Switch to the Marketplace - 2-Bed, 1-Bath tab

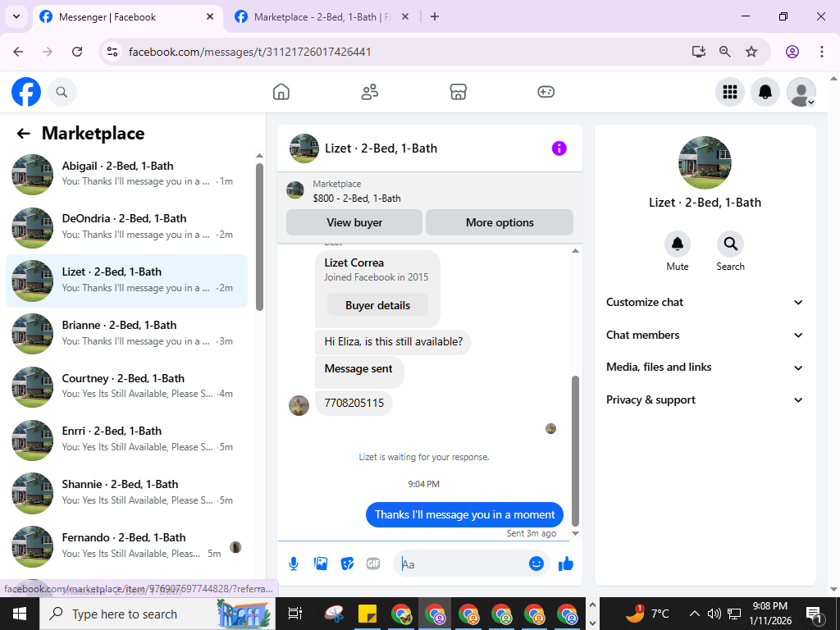(x=322, y=17)
